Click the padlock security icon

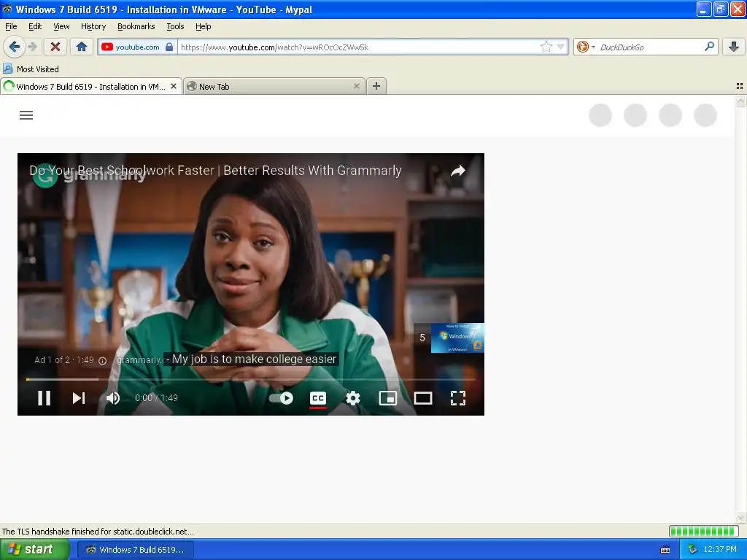169,47
